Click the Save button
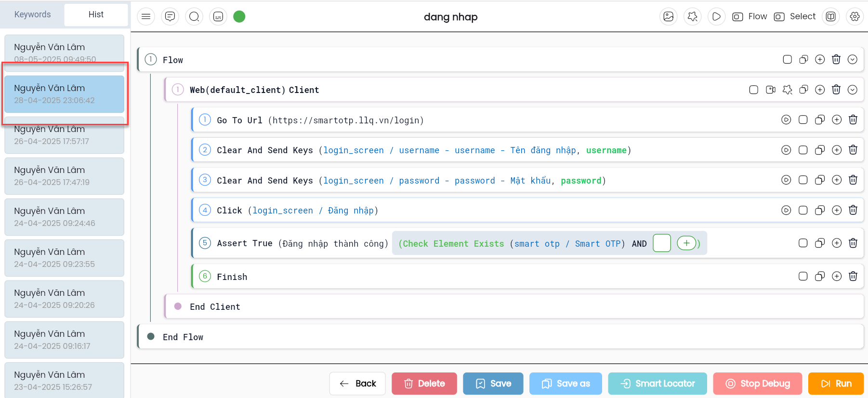The width and height of the screenshot is (868, 398). [493, 384]
